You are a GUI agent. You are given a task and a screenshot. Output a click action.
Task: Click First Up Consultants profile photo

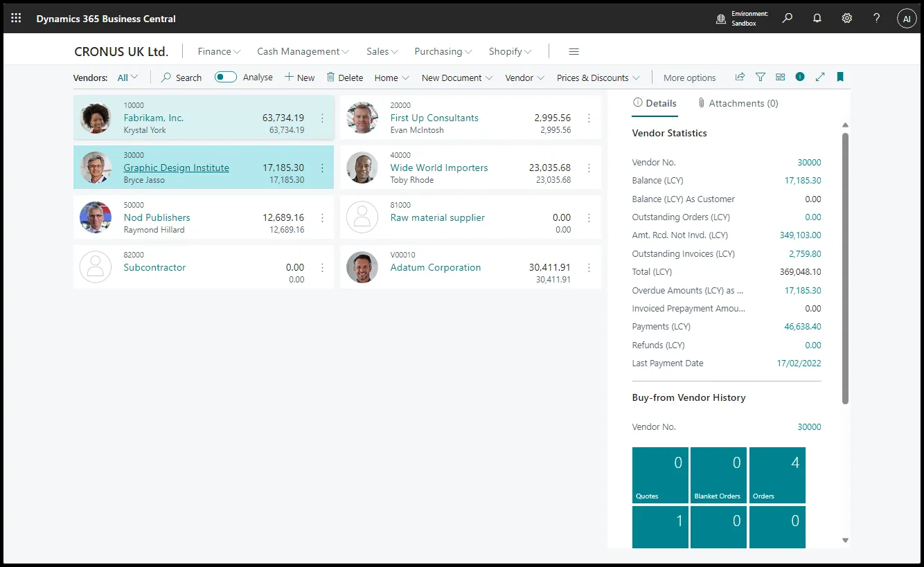tap(362, 118)
